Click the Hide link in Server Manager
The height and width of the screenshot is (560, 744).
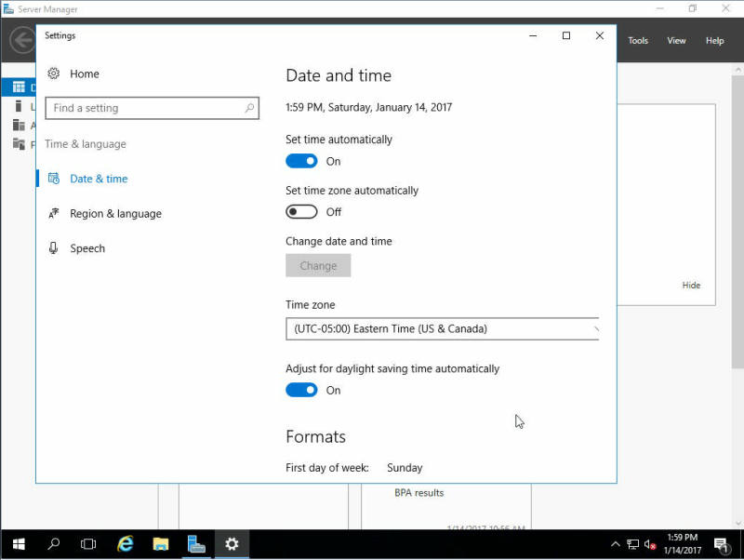691,286
